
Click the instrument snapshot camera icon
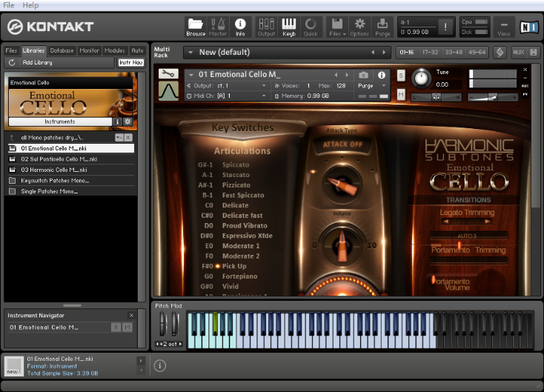(x=363, y=75)
